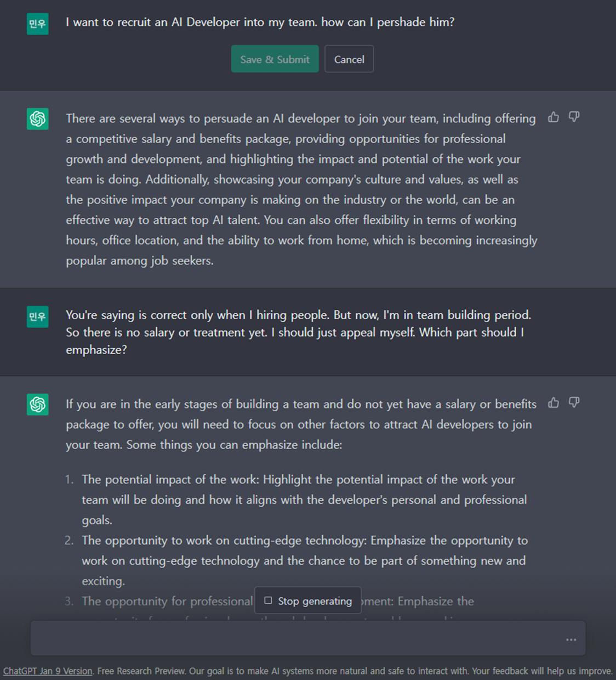Viewport: 616px width, 680px height.
Task: Stop generating the current response
Action: [x=308, y=600]
